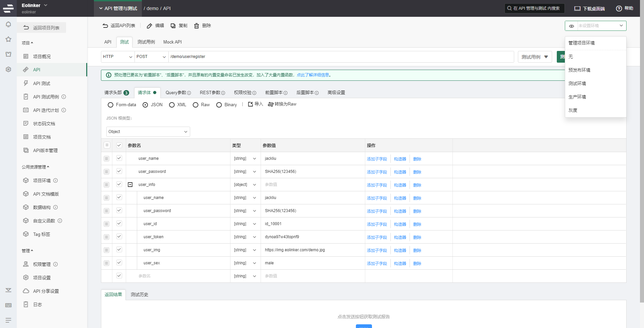Screen dimensions: 644x328
Task: Open the POST request method dropdown
Action: tap(151, 57)
